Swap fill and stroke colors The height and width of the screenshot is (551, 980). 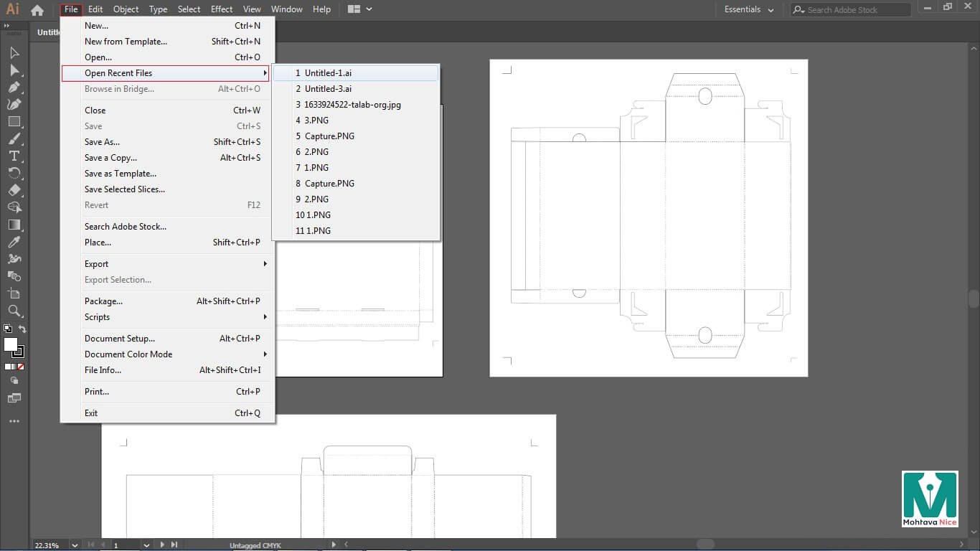pos(22,329)
